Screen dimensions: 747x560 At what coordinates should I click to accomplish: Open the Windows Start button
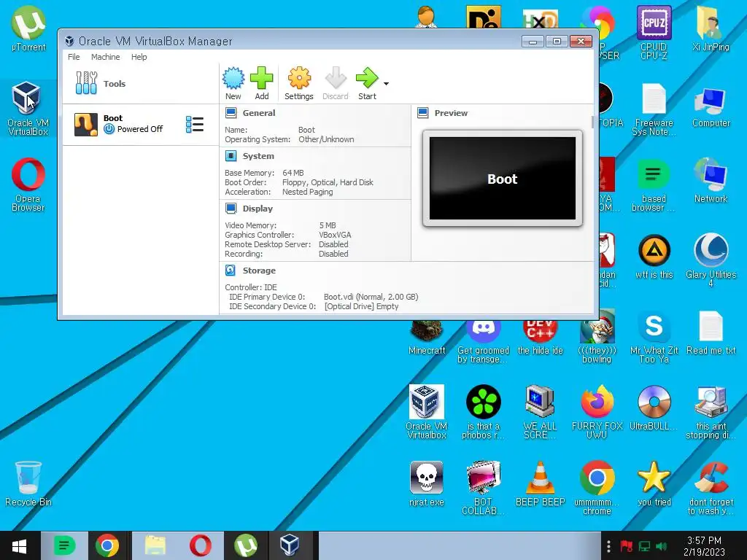click(x=19, y=545)
